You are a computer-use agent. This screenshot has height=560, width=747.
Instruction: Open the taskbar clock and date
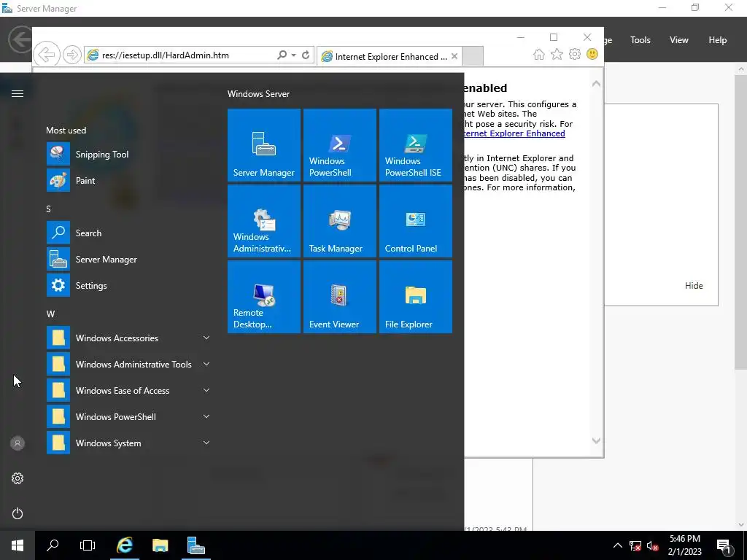point(684,545)
